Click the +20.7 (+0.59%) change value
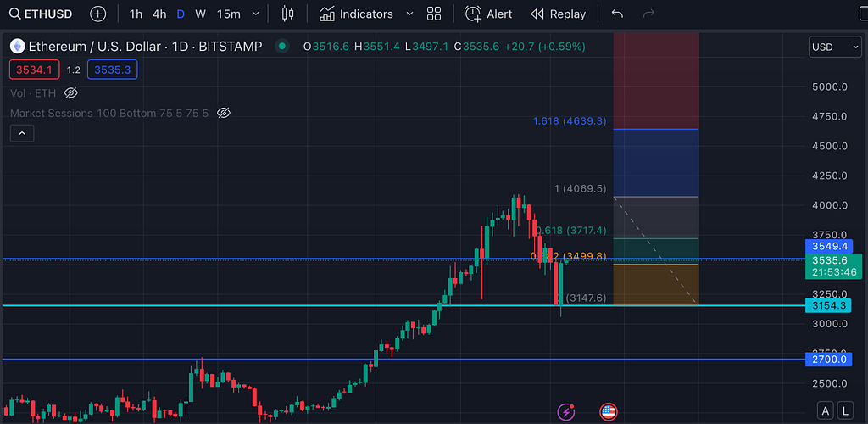 click(543, 47)
